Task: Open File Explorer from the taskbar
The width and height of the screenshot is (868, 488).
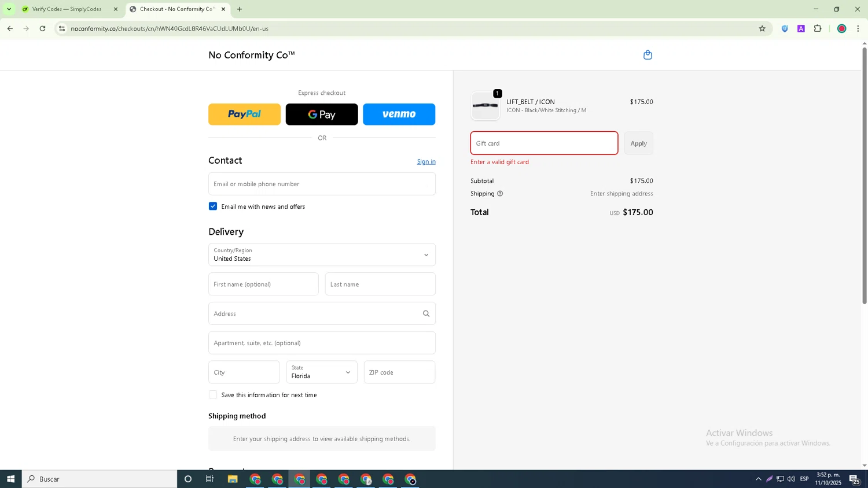Action: coord(233,479)
